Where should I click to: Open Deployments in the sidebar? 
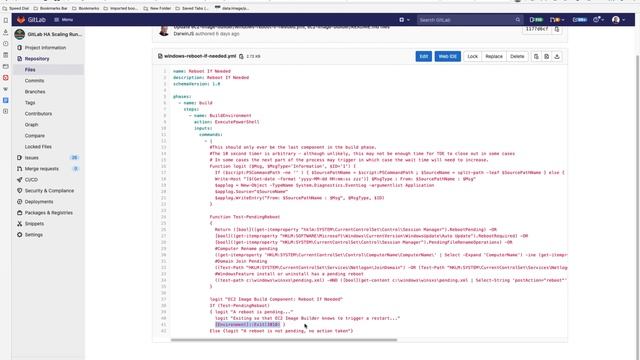coord(39,202)
